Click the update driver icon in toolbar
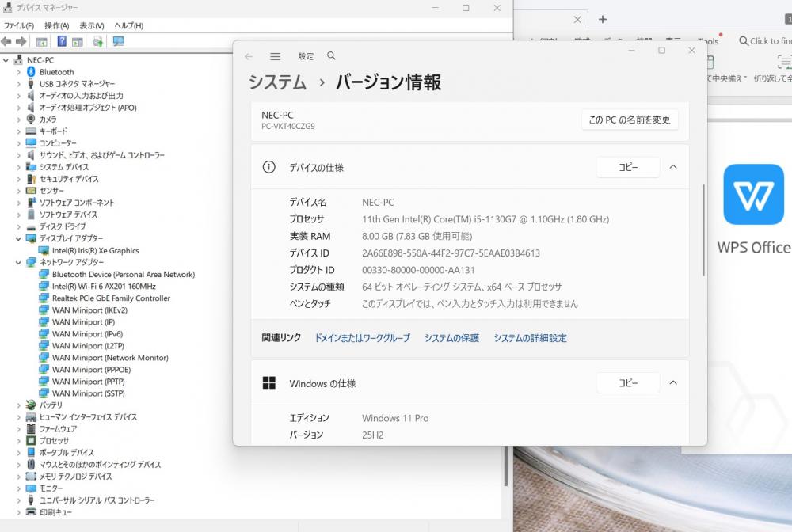The image size is (792, 532). tap(97, 41)
